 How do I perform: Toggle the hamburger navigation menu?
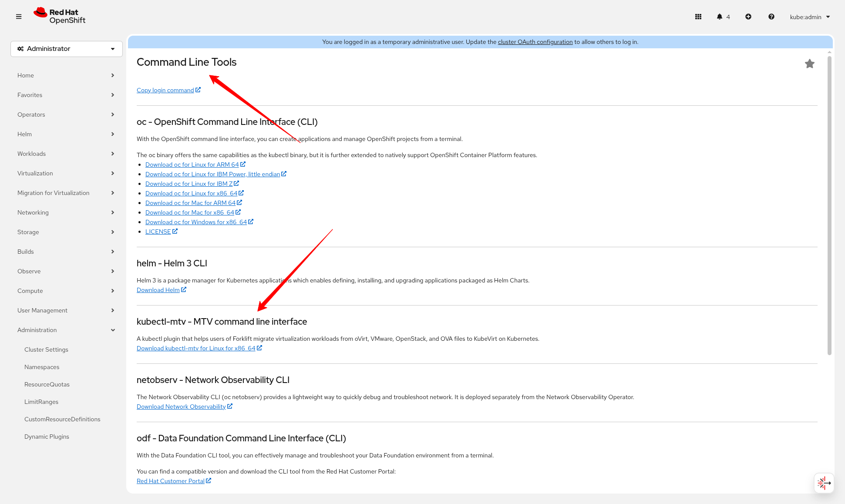pos(19,17)
